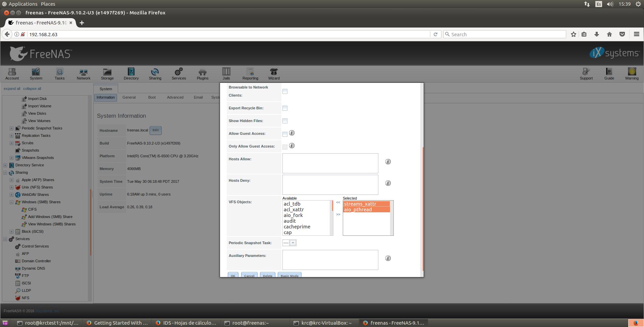Click >> to add VFS object

pyautogui.click(x=338, y=214)
